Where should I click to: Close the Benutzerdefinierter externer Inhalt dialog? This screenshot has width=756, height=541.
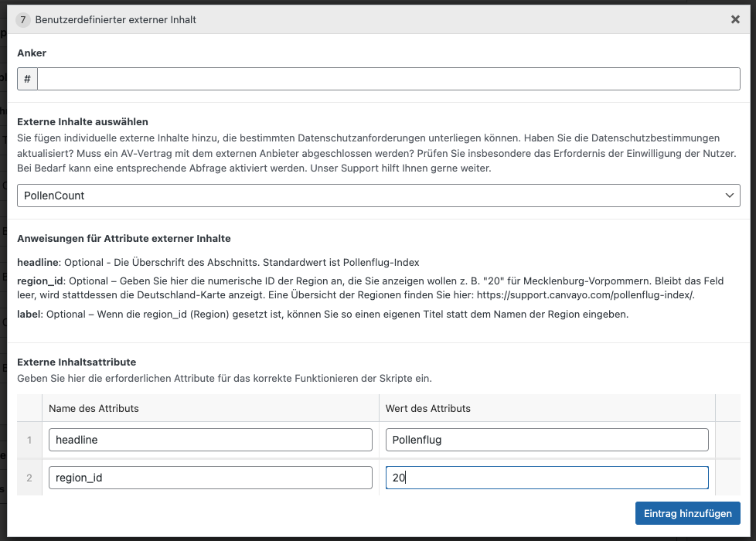pyautogui.click(x=735, y=19)
